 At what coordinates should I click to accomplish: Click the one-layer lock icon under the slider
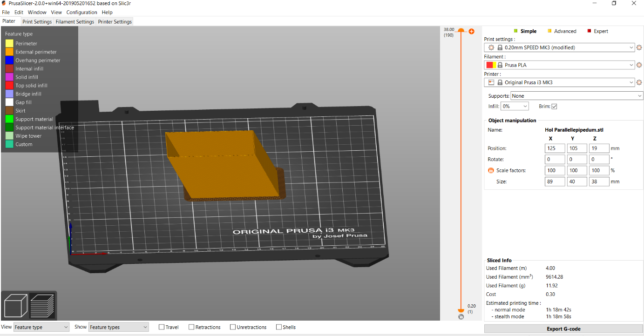tap(461, 317)
